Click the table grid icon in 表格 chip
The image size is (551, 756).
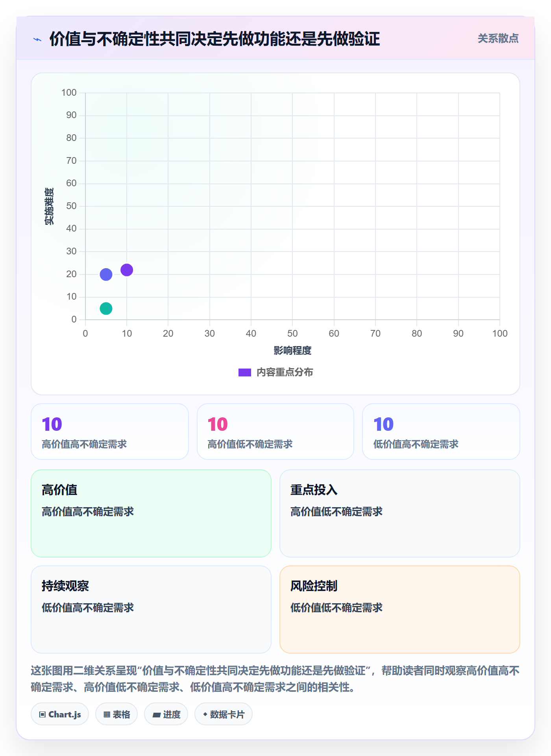point(107,715)
